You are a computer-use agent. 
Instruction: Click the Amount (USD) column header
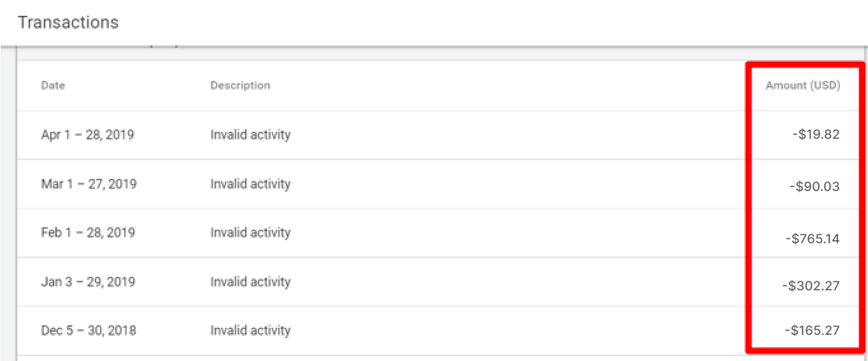click(802, 85)
